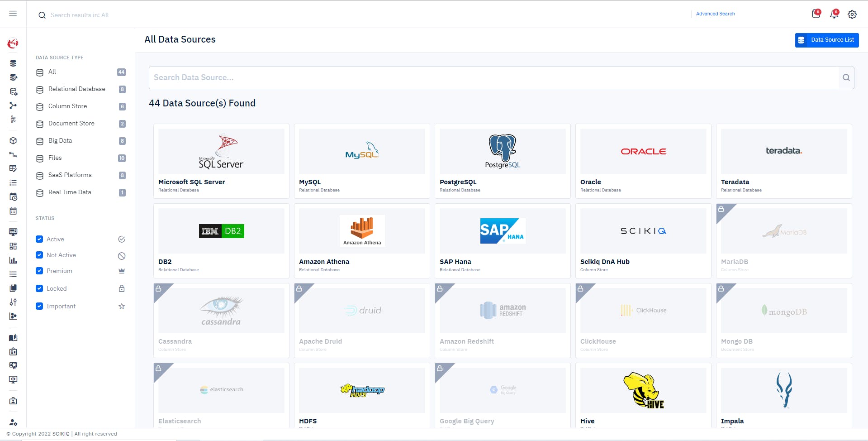This screenshot has width=868, height=441.
Task: Toggle the Important status checkbox
Action: pyautogui.click(x=39, y=306)
